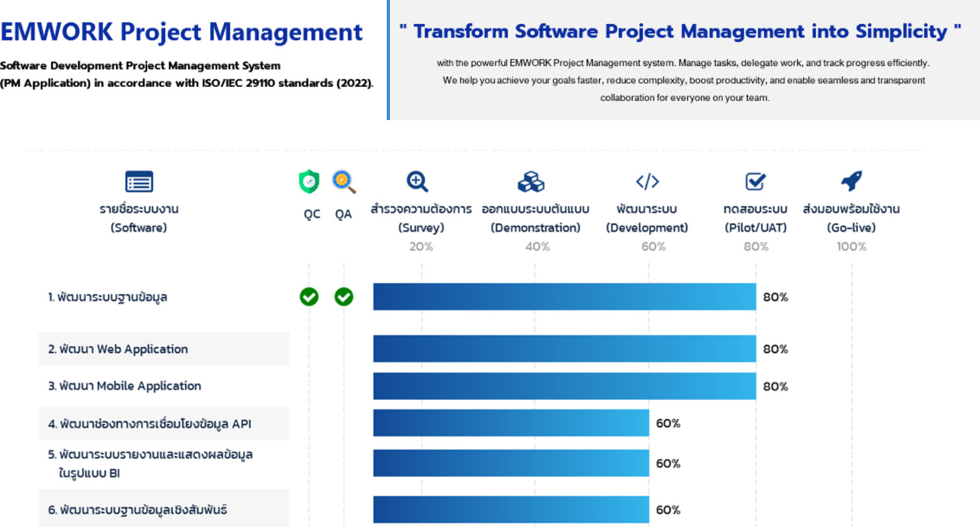The height and width of the screenshot is (527, 980).
Task: Click the 'รายชื่อระบบงาน (Software)' column header
Action: (139, 218)
